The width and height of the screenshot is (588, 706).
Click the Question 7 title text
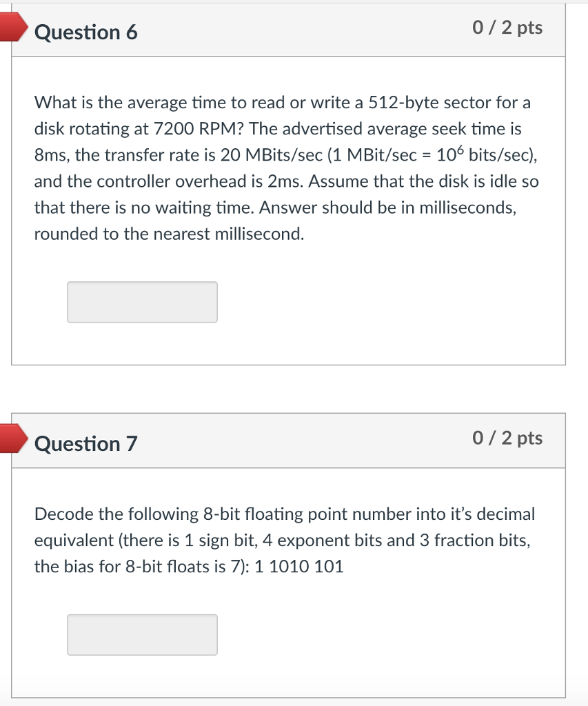(85, 443)
